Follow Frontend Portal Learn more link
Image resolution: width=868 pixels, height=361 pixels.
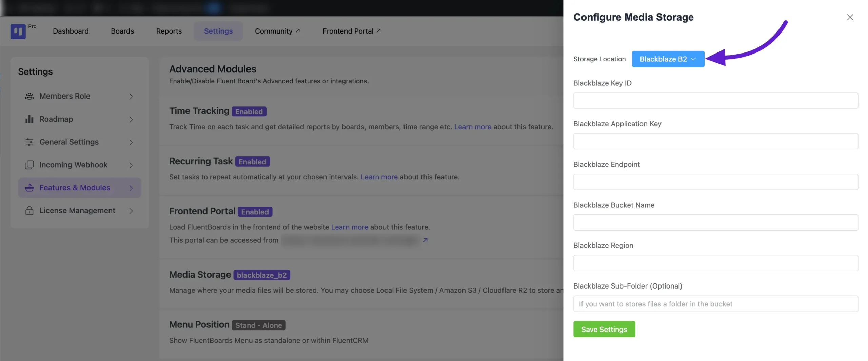point(350,227)
